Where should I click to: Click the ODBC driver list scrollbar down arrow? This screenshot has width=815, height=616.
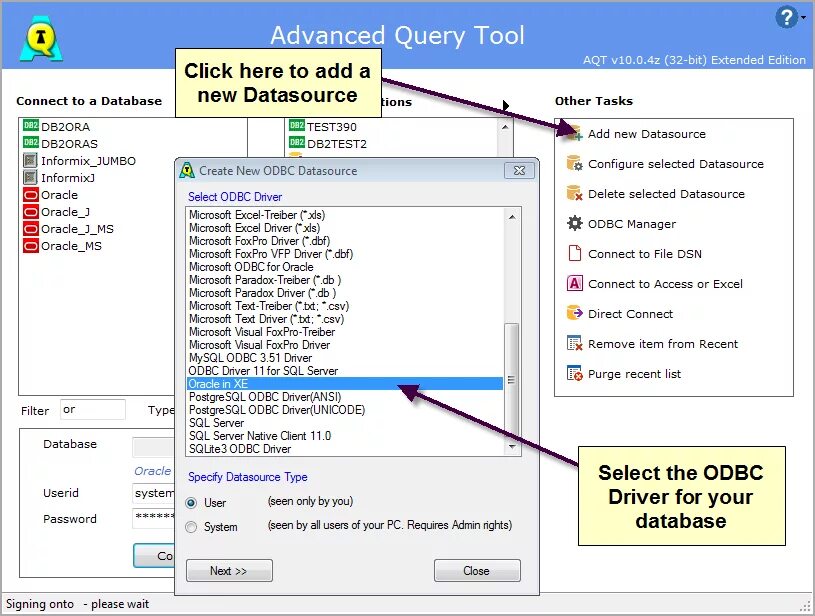[x=512, y=447]
